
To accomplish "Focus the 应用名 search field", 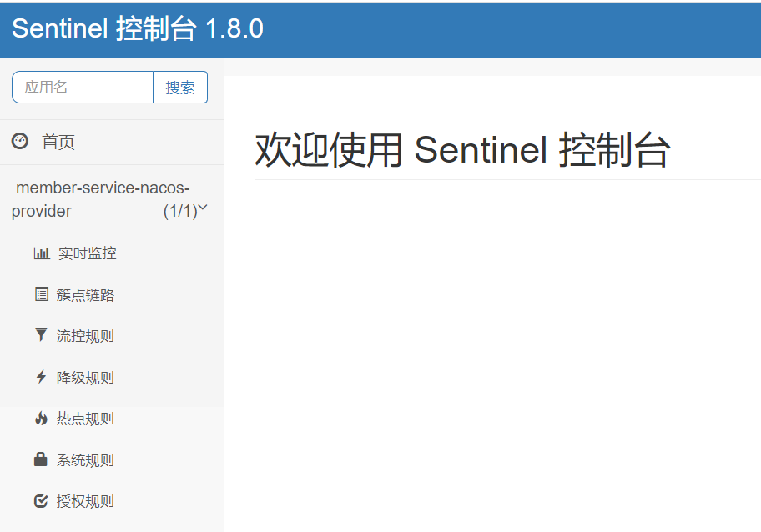I will 83,87.
